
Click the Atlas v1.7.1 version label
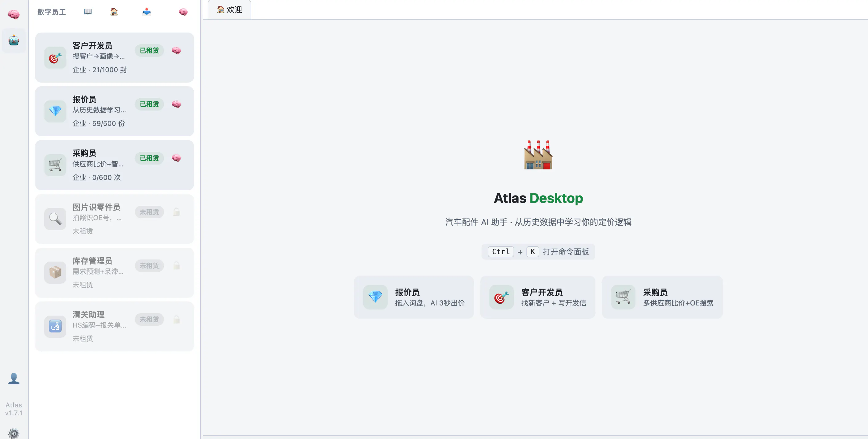click(x=14, y=409)
